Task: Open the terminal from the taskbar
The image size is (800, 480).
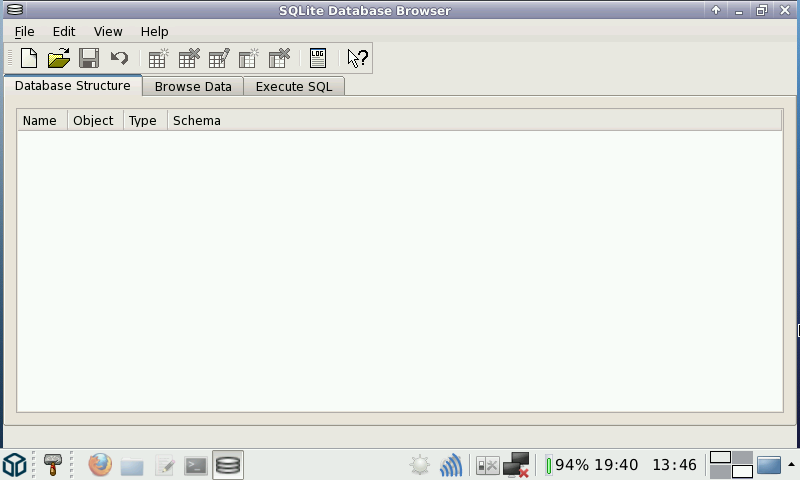Action: point(196,465)
